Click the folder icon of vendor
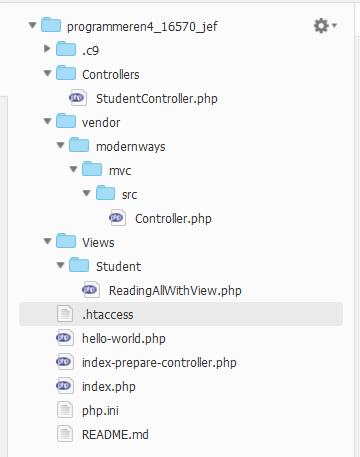The image size is (360, 457). tap(66, 121)
